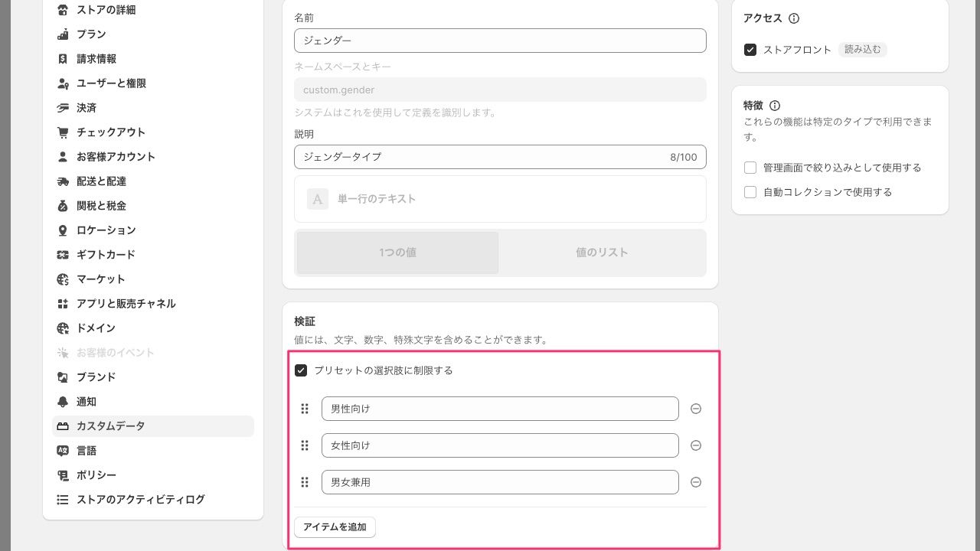Click the ストアのアクティビティログ list icon
The height and width of the screenshot is (551, 980).
pyautogui.click(x=63, y=500)
